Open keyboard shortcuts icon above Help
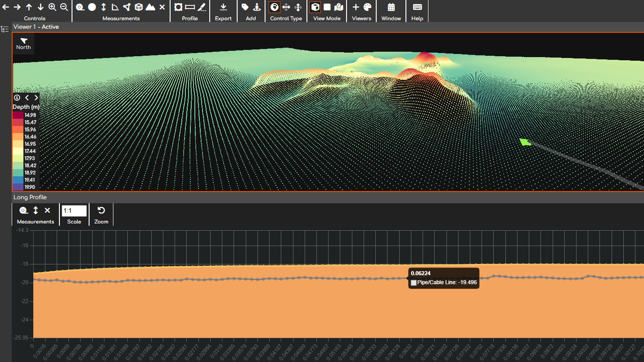 pyautogui.click(x=417, y=7)
